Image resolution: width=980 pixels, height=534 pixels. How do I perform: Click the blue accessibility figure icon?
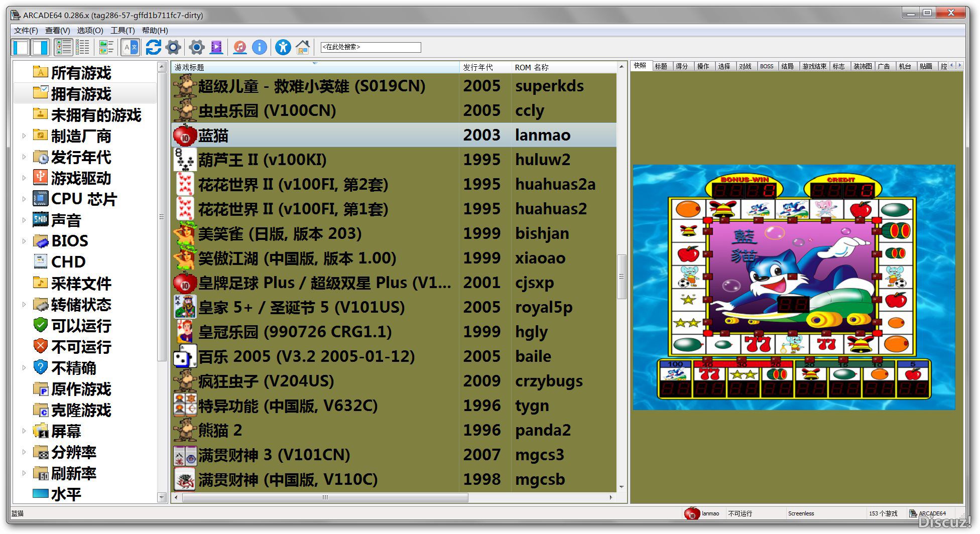(283, 48)
